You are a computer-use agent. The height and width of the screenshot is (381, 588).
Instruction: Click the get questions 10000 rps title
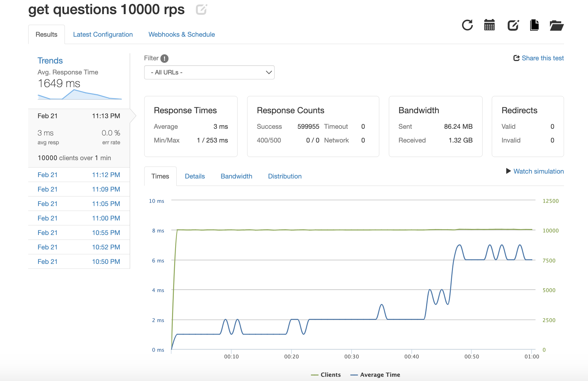tap(106, 10)
